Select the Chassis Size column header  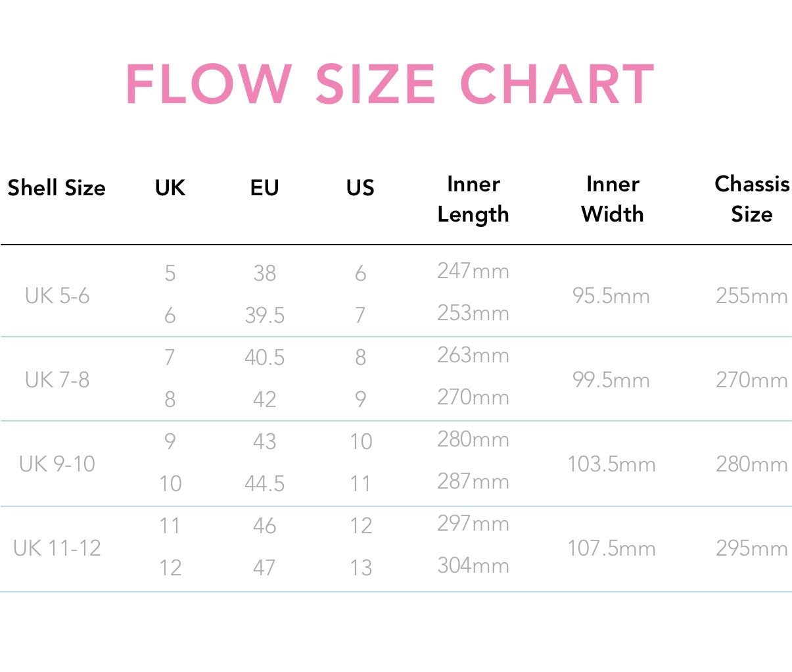752,199
